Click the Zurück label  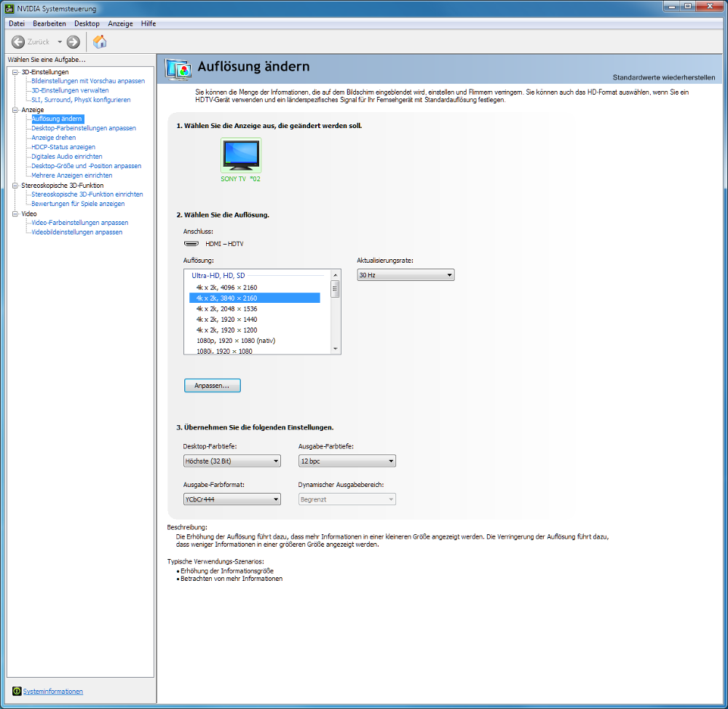pos(38,42)
